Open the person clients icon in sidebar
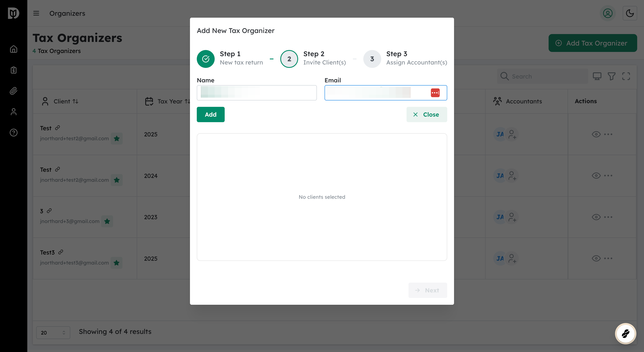Screen dimensions: 644x352 point(13,112)
